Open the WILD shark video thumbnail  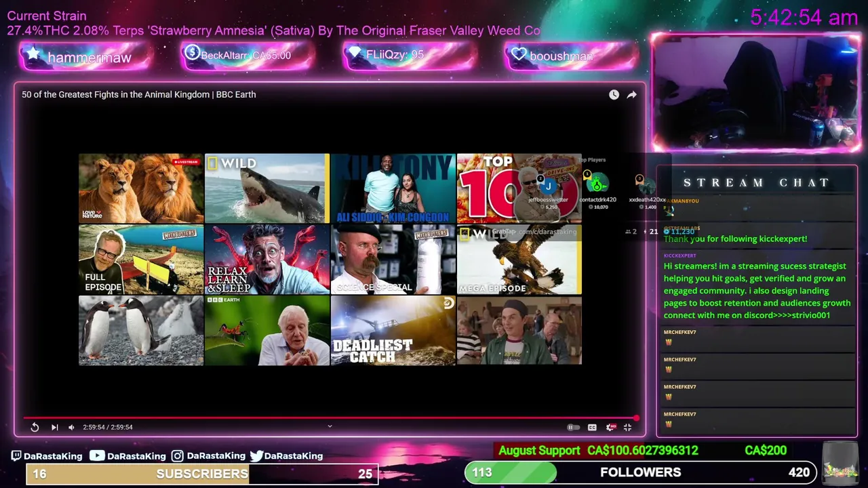click(267, 188)
